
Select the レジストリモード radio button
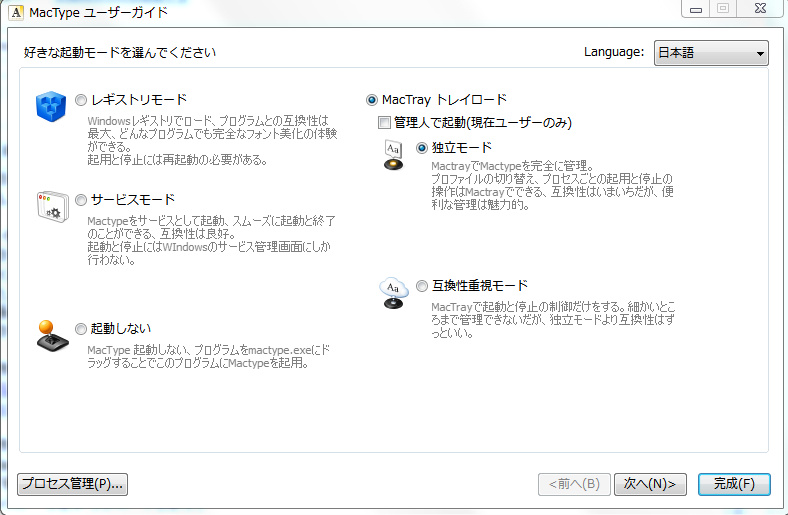coord(81,100)
